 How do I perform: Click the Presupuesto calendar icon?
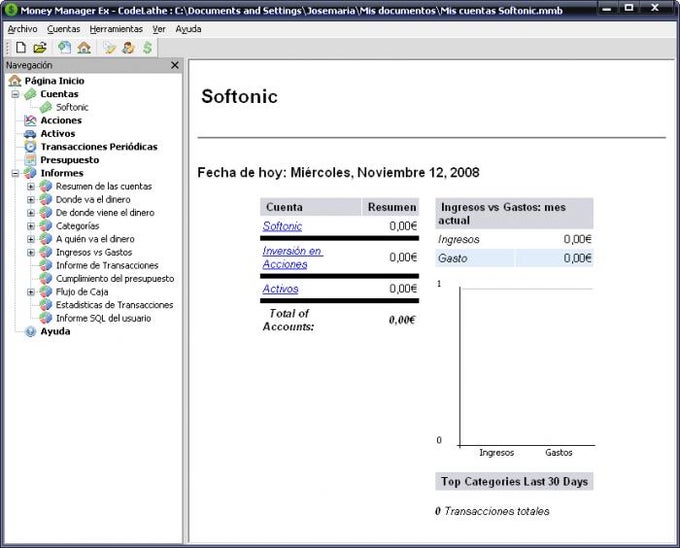click(x=30, y=160)
